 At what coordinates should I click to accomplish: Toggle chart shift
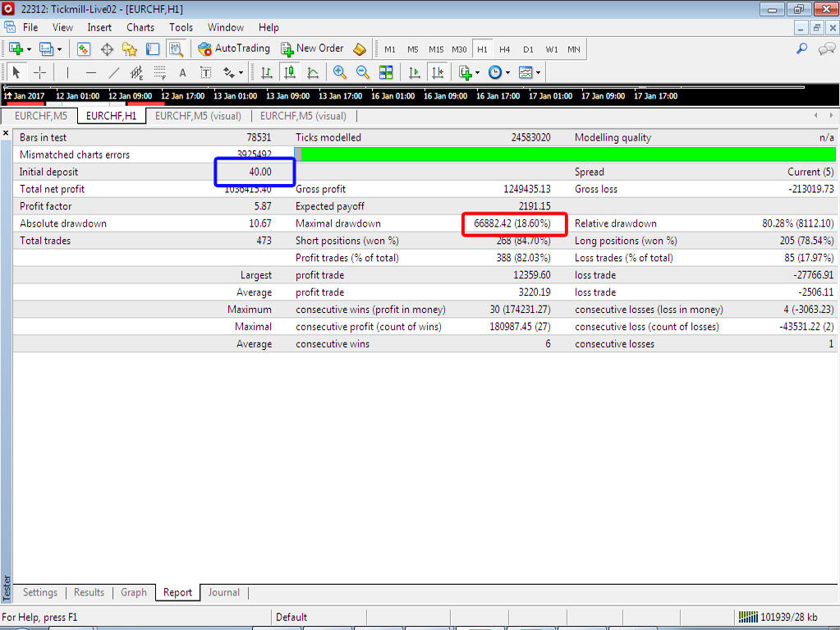[438, 72]
